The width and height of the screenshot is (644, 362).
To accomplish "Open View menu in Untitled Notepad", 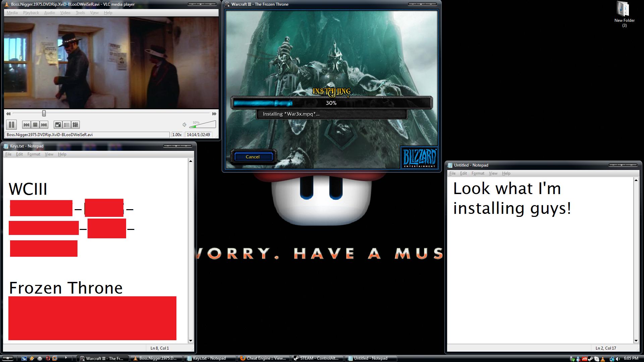I will (493, 173).
